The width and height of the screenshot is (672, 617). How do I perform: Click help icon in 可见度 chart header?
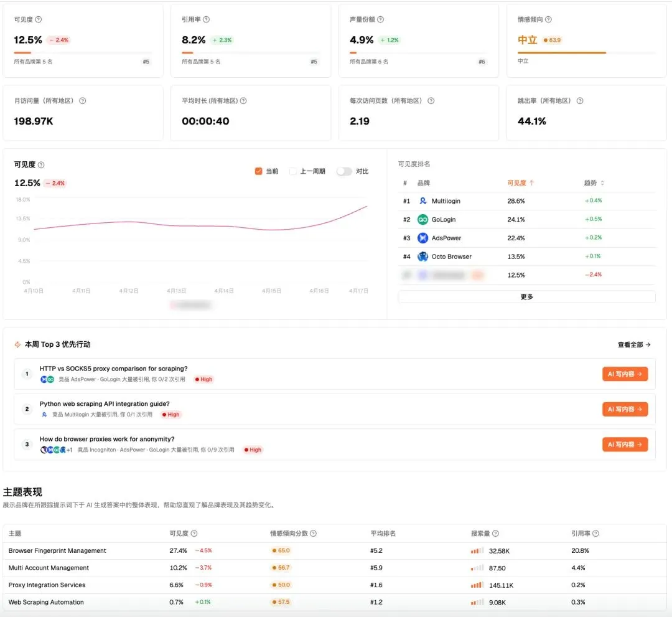click(41, 164)
